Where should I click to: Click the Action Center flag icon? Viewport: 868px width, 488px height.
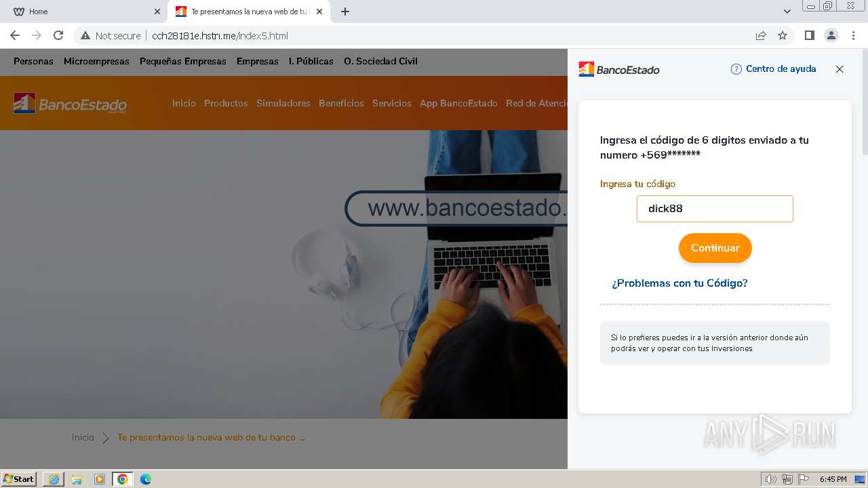[x=804, y=479]
